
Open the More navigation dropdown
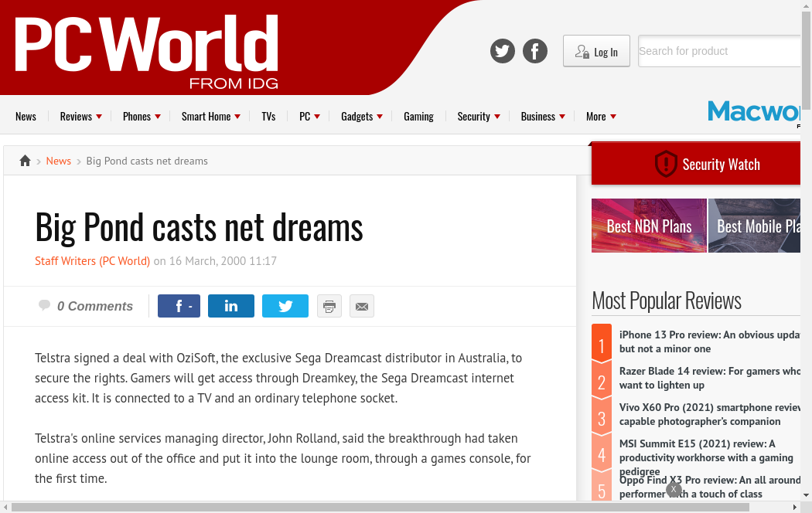(x=601, y=117)
